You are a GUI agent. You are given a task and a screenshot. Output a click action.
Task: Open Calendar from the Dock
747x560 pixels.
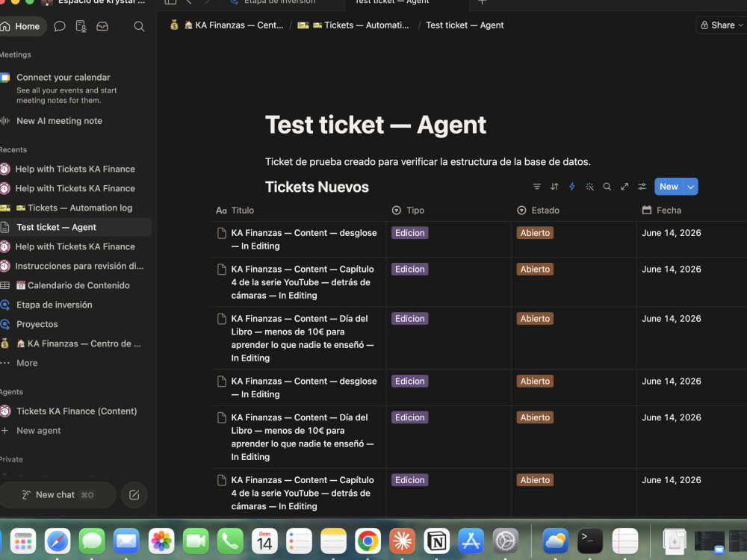tap(264, 541)
